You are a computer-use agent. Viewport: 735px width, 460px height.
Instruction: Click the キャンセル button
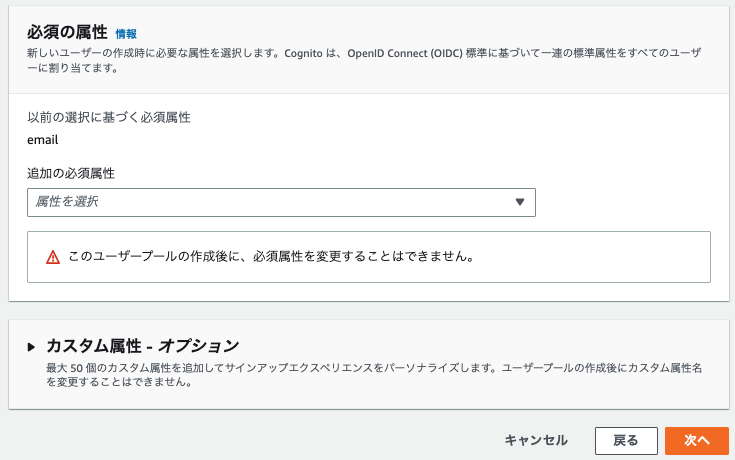click(x=536, y=440)
